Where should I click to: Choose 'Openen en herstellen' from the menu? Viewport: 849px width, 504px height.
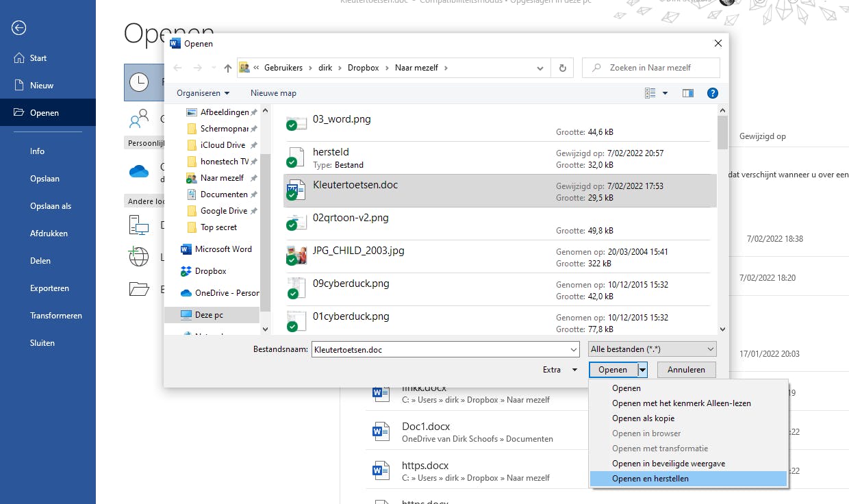650,479
